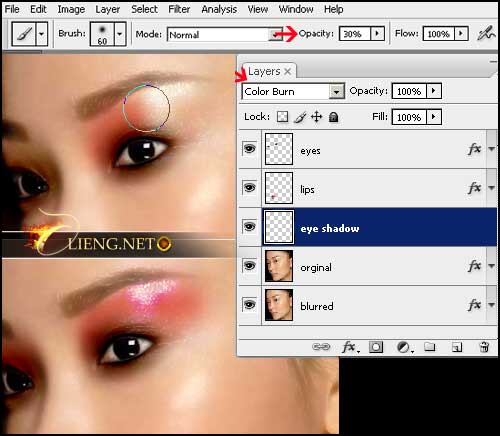500x436 pixels.
Task: Hide the lips layer
Action: (249, 188)
